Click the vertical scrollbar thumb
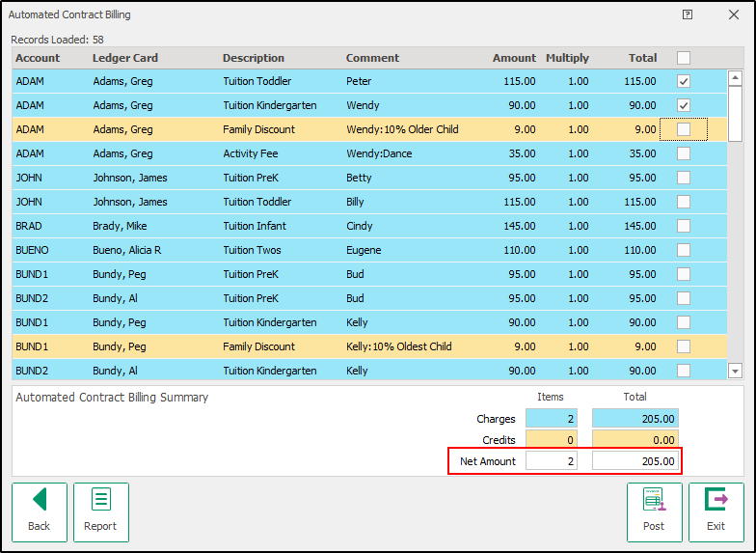This screenshot has height=553, width=756. [735, 114]
